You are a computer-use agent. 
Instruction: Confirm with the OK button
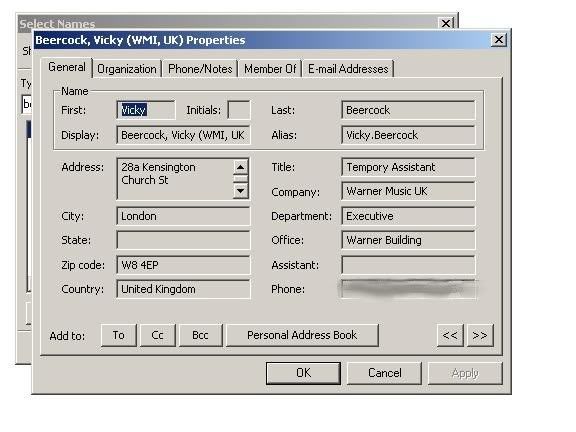pyautogui.click(x=303, y=373)
